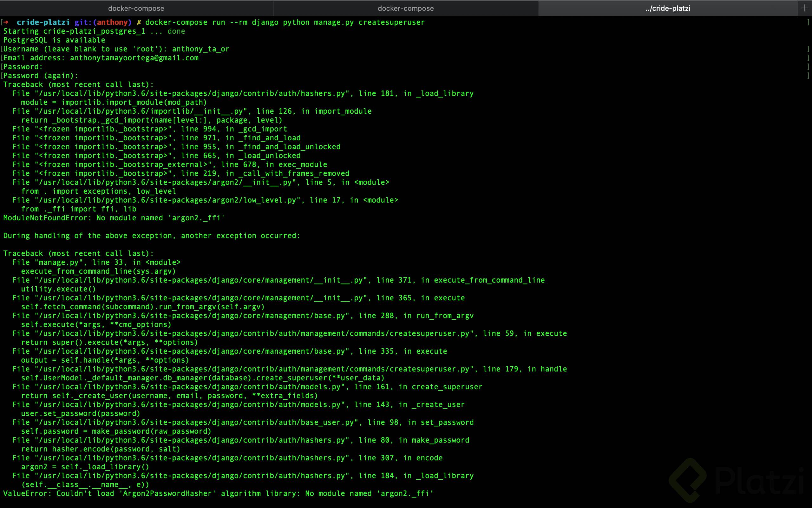The image size is (812, 508).
Task: Click the final ValueError Argon2PasswordHasher line
Action: (x=219, y=494)
